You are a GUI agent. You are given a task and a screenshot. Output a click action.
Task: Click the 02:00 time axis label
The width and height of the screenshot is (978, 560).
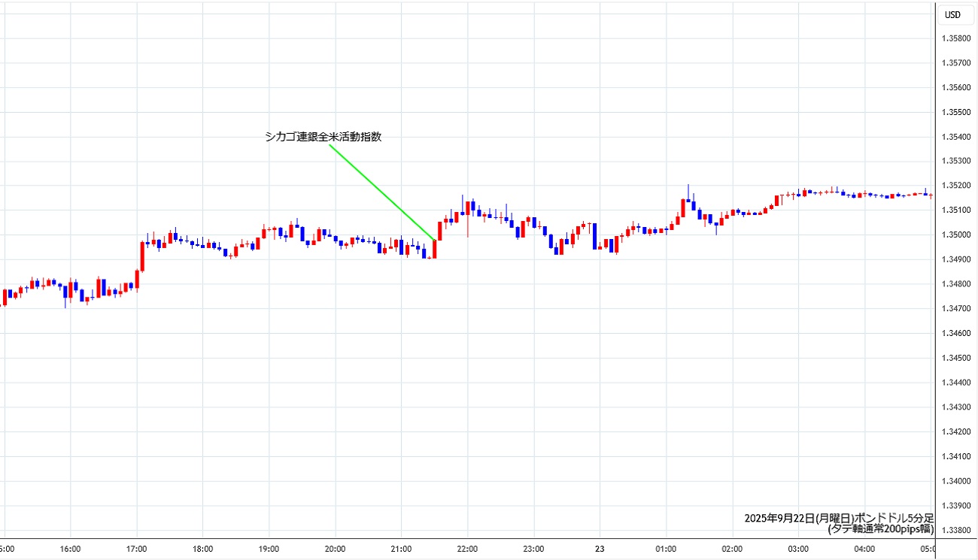click(732, 549)
